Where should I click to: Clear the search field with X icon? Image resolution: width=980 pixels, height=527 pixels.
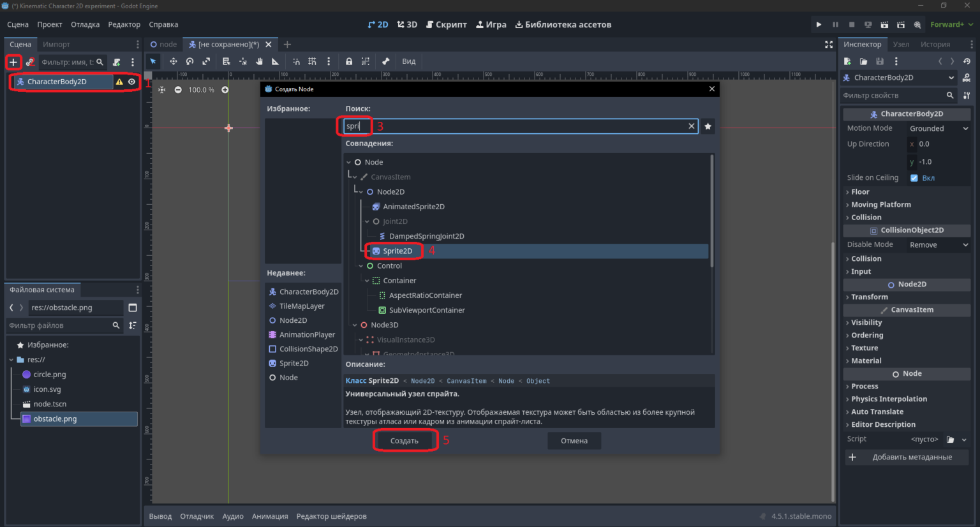coord(691,126)
